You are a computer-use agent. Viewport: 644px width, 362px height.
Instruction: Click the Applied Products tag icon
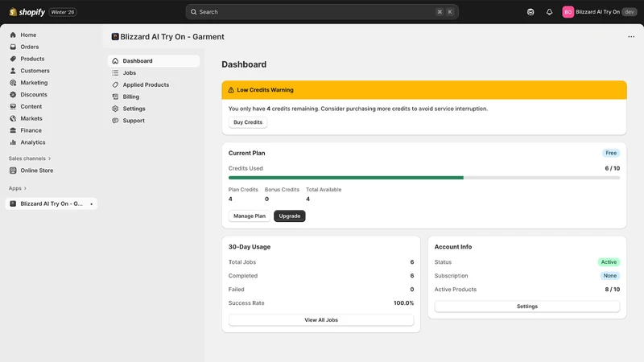[x=115, y=84]
